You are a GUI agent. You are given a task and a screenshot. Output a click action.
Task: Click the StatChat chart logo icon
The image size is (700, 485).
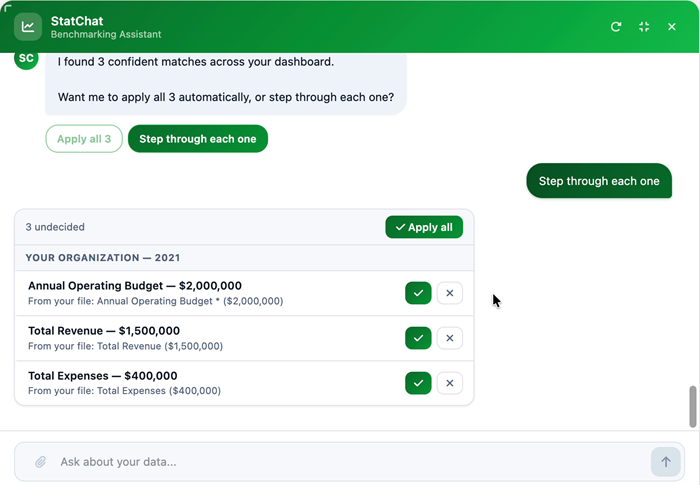click(x=28, y=27)
